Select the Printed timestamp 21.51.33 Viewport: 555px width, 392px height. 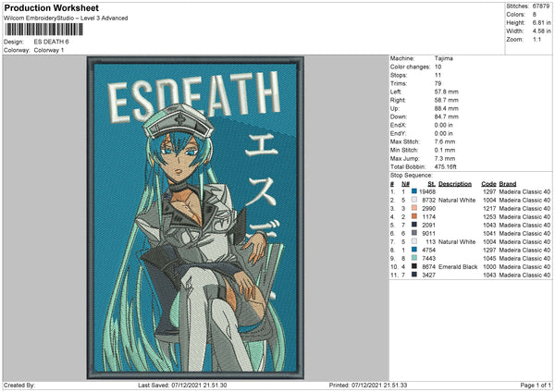pyautogui.click(x=394, y=385)
